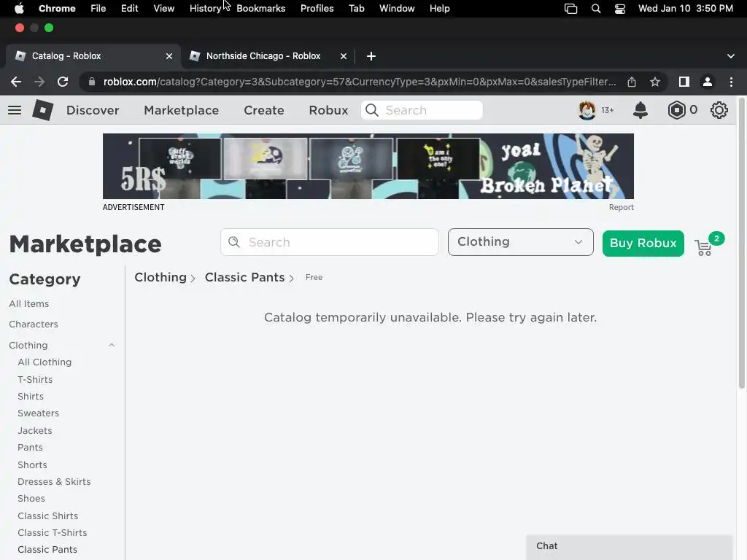Select T-Shirts subcategory

point(35,379)
